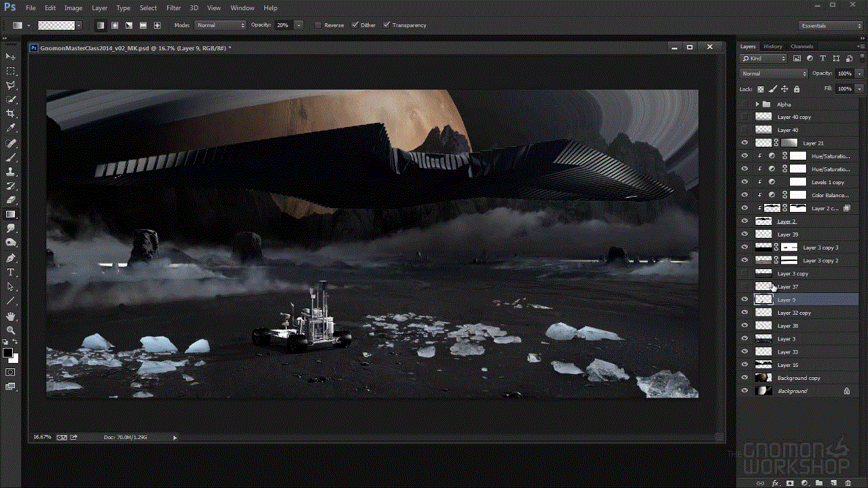Open the Essentials workspace dropdown
The width and height of the screenshot is (868, 488).
click(831, 26)
